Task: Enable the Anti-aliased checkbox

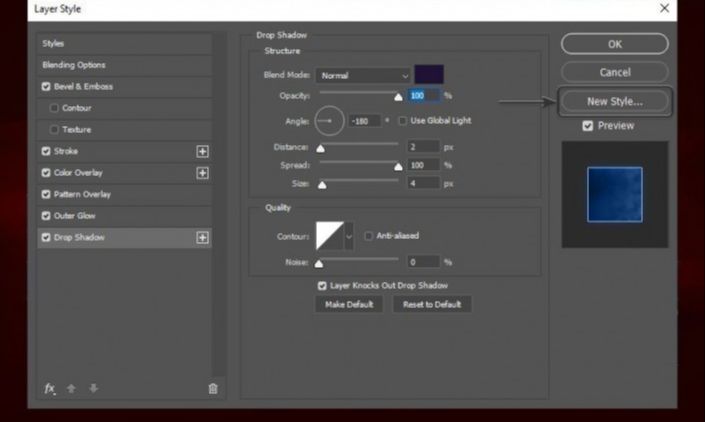Action: 368,235
